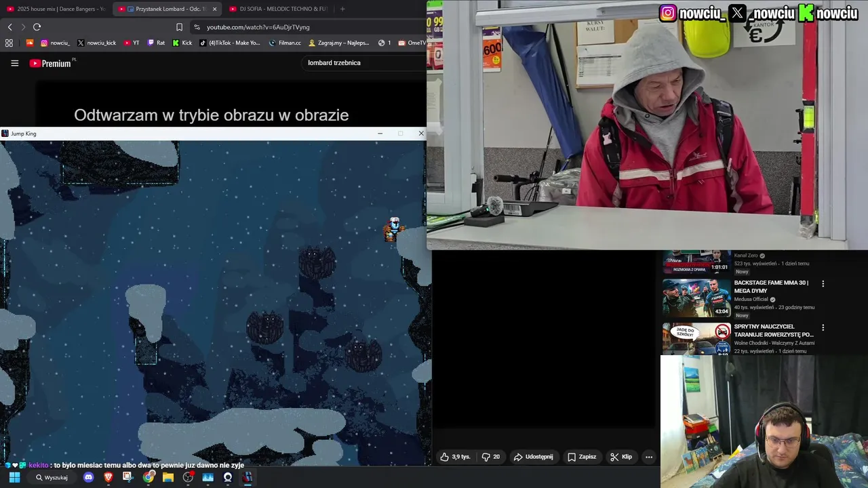Open the globe bookmark labeled 1

[x=384, y=43]
